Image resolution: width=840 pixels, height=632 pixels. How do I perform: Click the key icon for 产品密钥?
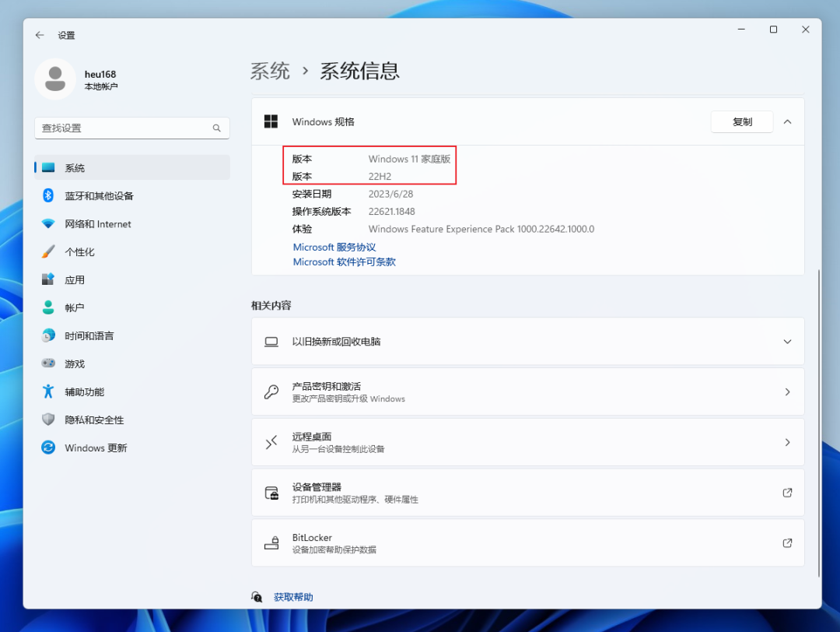[x=271, y=391]
